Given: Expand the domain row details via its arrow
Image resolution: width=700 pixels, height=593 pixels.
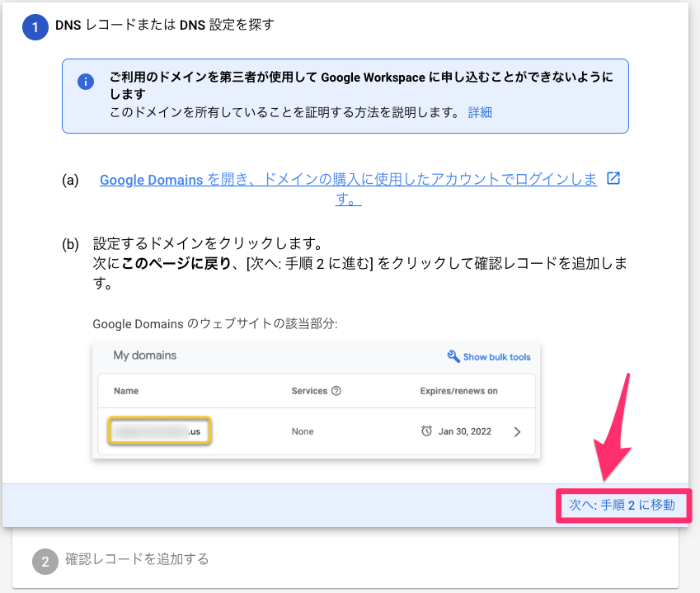Looking at the screenshot, I should coord(519,431).
